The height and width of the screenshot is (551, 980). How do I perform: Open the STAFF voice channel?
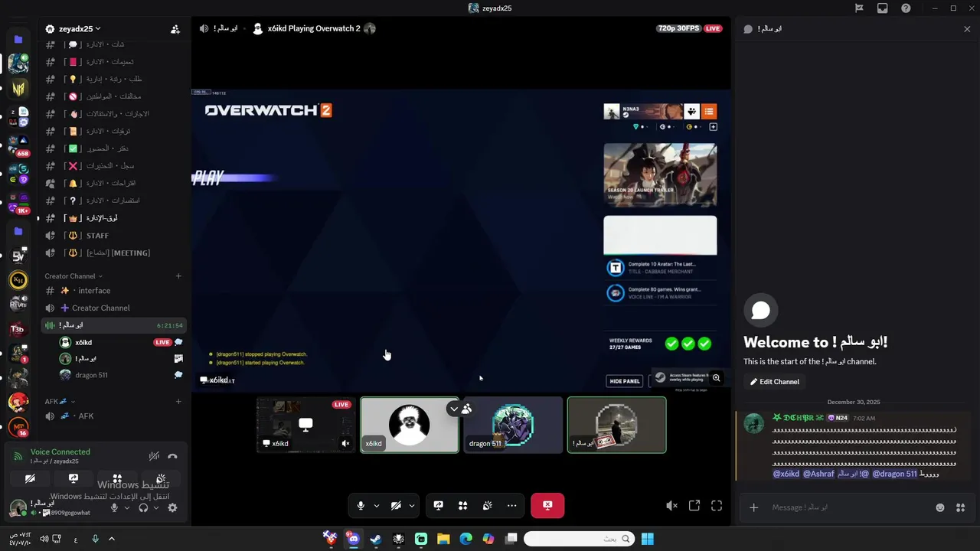[x=113, y=236]
